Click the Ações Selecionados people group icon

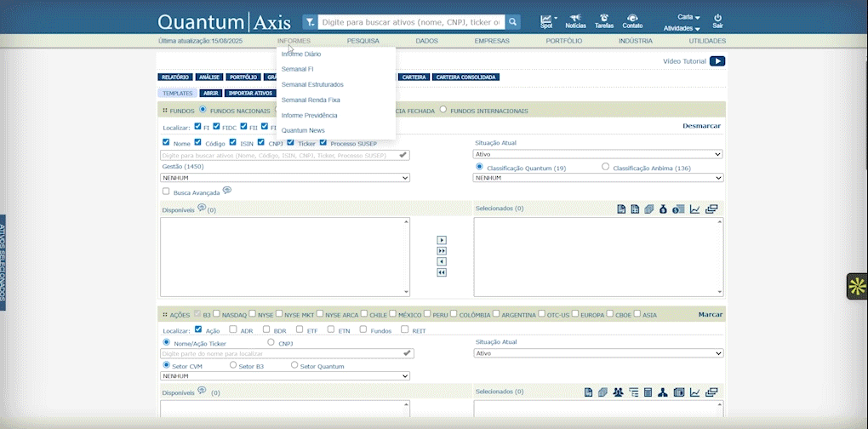tap(619, 392)
